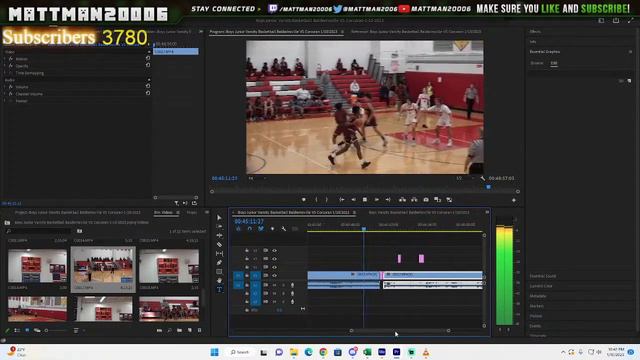Open playback resolution dropdown

465,178
